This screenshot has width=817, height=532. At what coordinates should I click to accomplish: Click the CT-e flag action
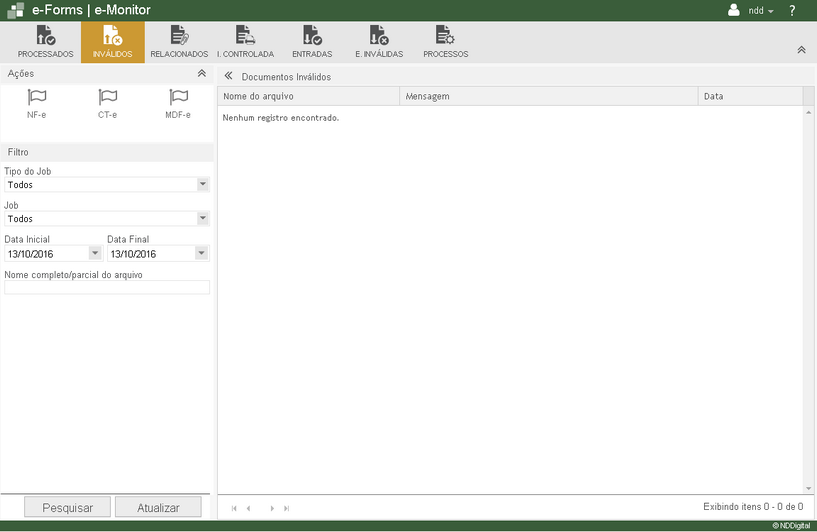click(107, 104)
